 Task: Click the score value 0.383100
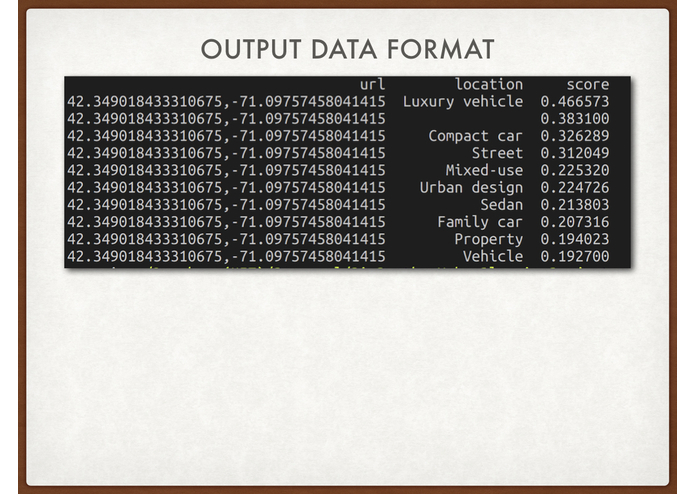click(575, 119)
